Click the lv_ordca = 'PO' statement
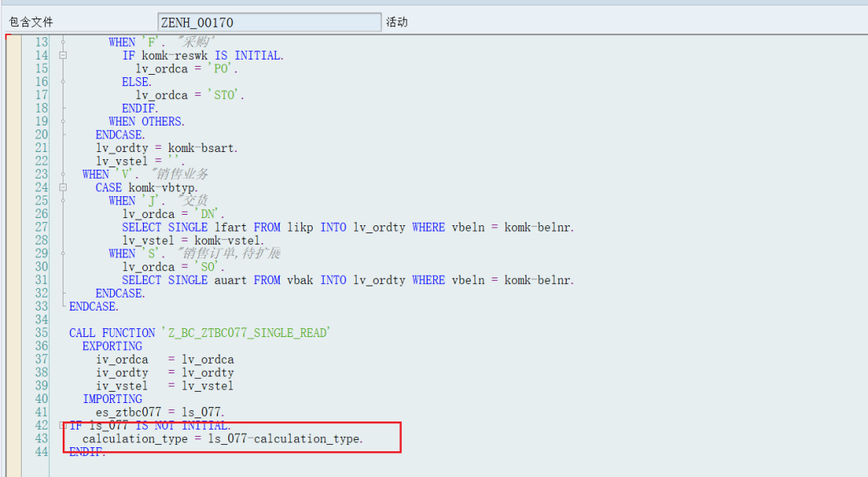 click(186, 68)
